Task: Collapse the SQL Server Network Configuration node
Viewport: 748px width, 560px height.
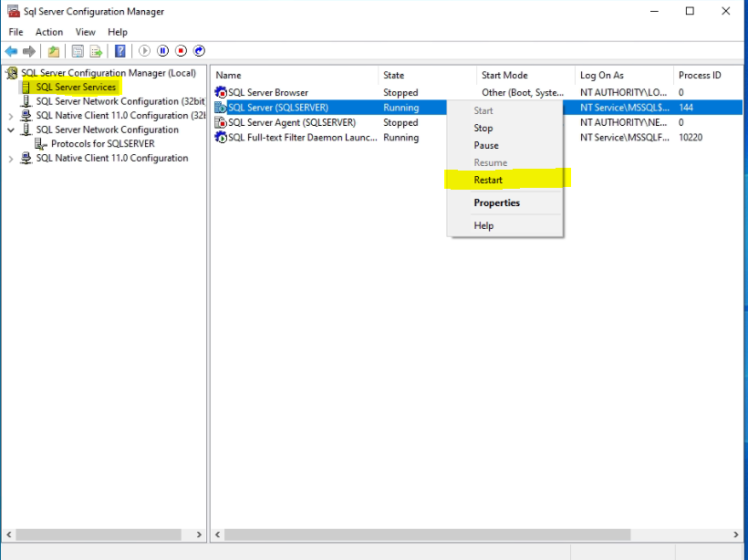Action: [11, 130]
